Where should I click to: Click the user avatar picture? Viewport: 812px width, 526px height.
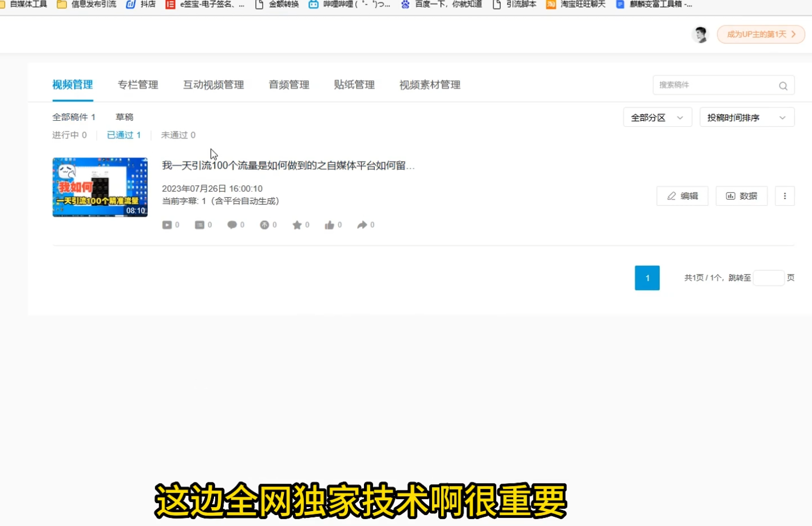[x=700, y=34]
